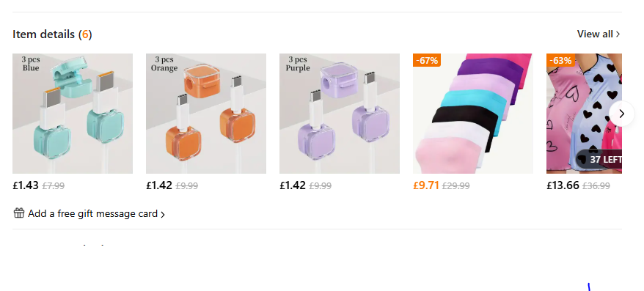The height and width of the screenshot is (291, 644).
Task: Click the next arrow on item carousel
Action: [x=621, y=114]
